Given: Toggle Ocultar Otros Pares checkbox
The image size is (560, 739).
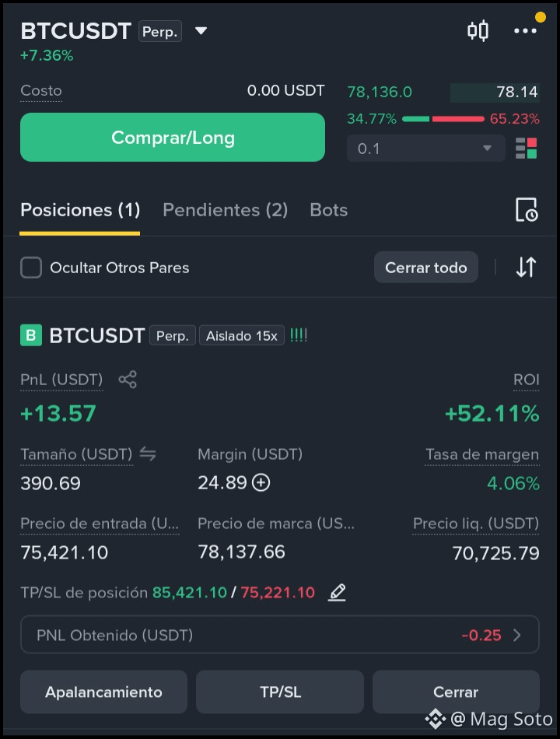Looking at the screenshot, I should (x=31, y=268).
